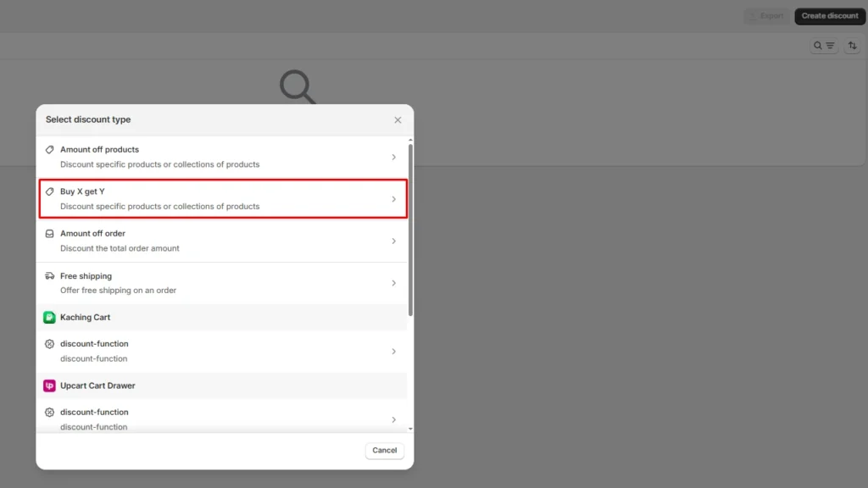Expand Amount off order chevron arrow
Viewport: 868px width, 488px height.
point(393,241)
